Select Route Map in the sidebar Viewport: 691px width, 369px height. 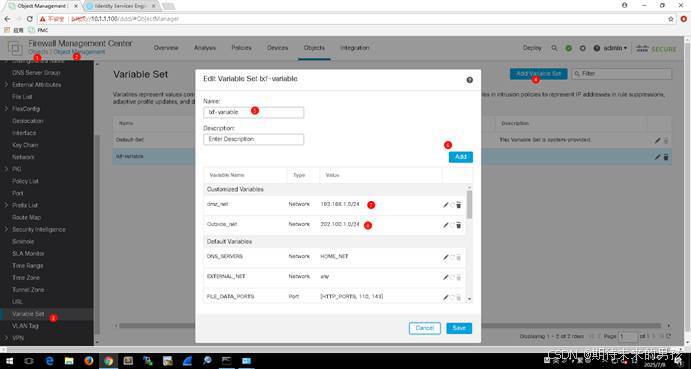click(26, 217)
